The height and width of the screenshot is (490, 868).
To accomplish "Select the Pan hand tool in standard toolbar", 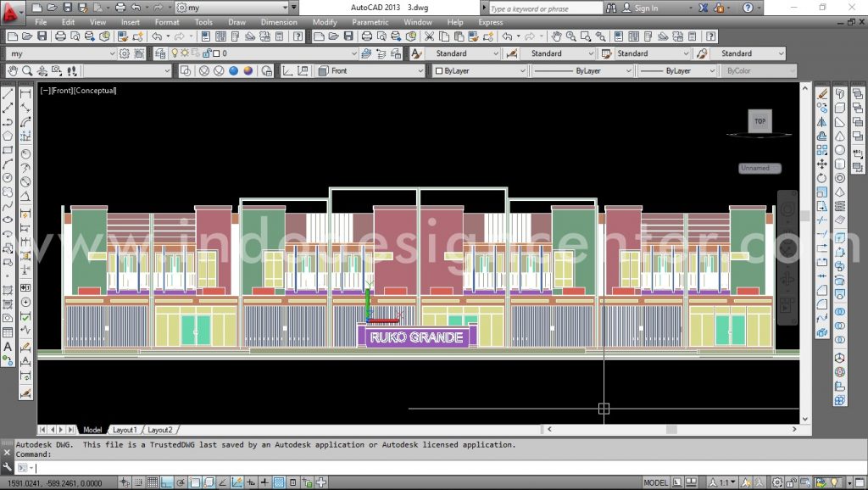I will (x=556, y=36).
